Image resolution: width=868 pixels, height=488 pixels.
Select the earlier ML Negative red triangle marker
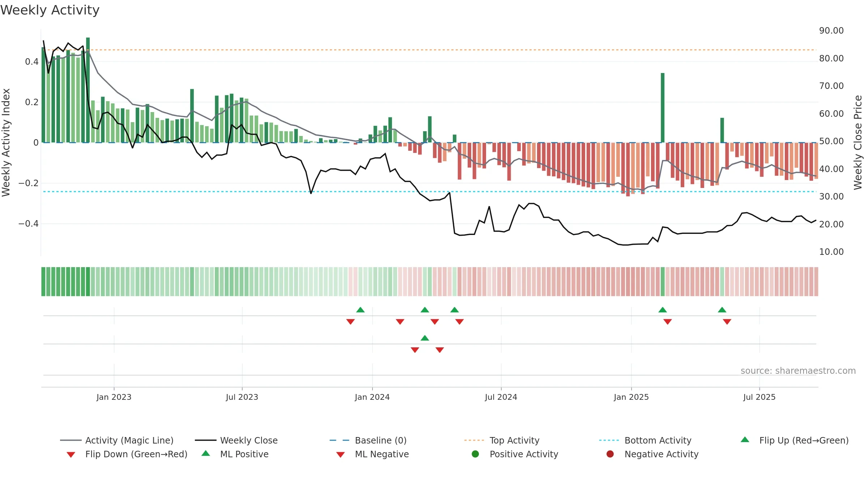click(x=415, y=350)
